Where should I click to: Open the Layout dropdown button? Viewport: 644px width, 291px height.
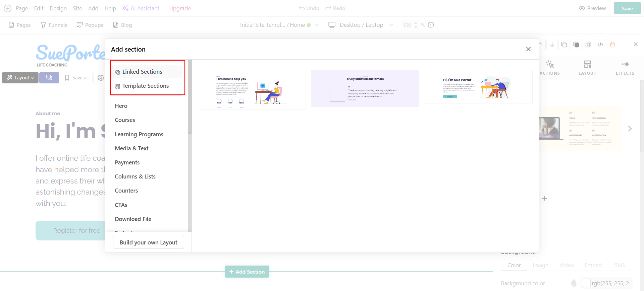(20, 78)
